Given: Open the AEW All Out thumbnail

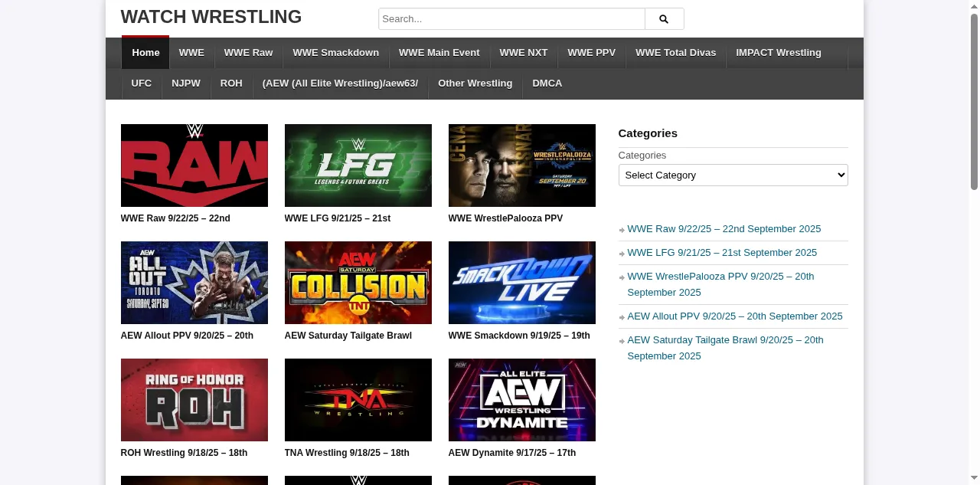Looking at the screenshot, I should pyautogui.click(x=194, y=283).
